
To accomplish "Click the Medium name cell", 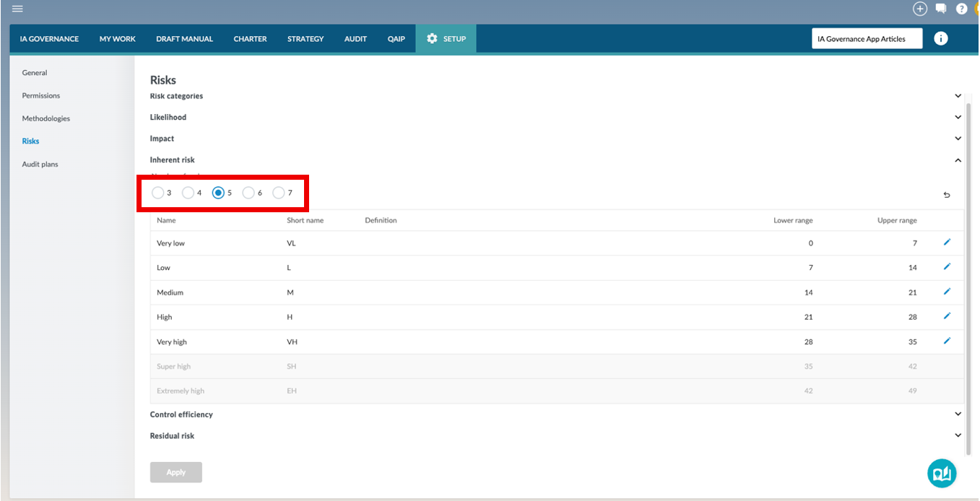I will coord(170,292).
